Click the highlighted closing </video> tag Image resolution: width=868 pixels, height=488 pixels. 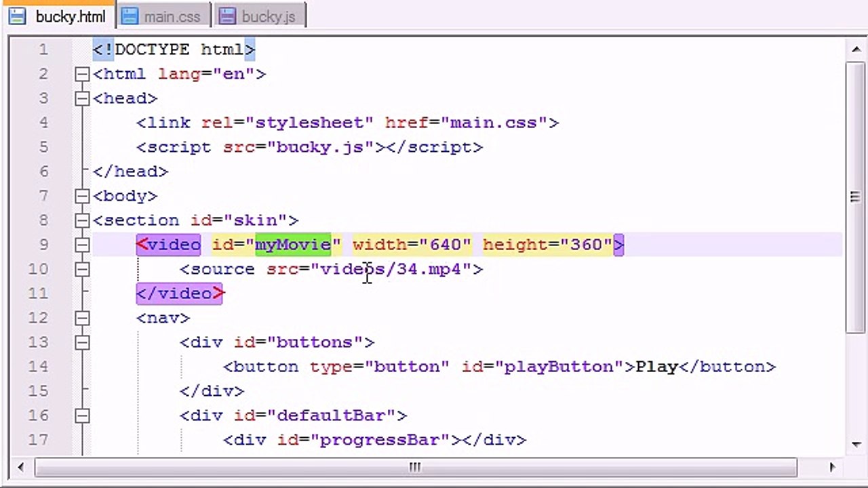tap(179, 293)
